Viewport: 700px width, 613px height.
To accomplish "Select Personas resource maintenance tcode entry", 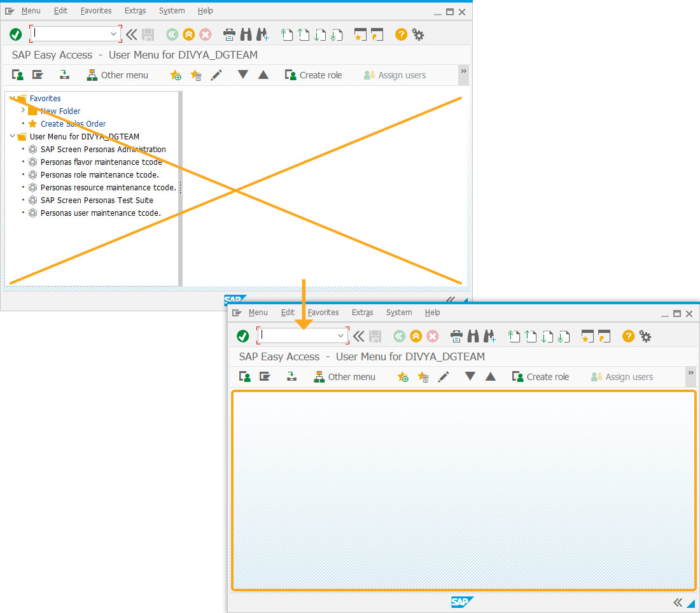I will pyautogui.click(x=108, y=188).
